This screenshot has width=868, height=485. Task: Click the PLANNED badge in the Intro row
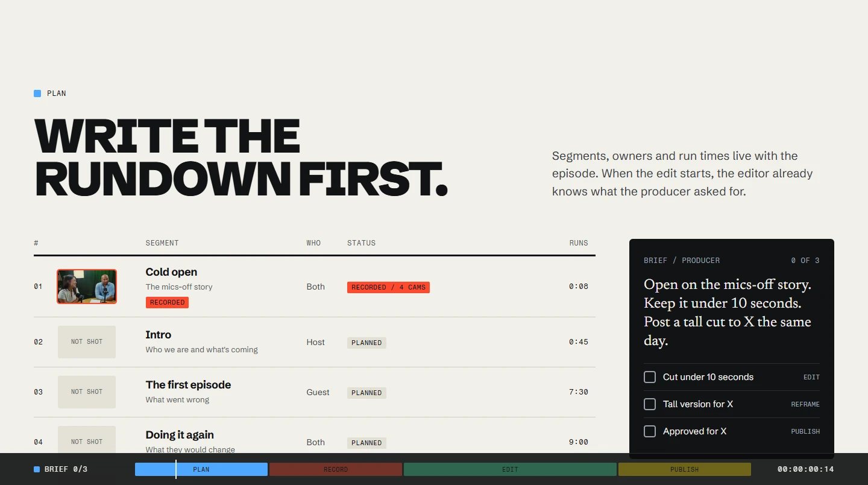pos(366,343)
